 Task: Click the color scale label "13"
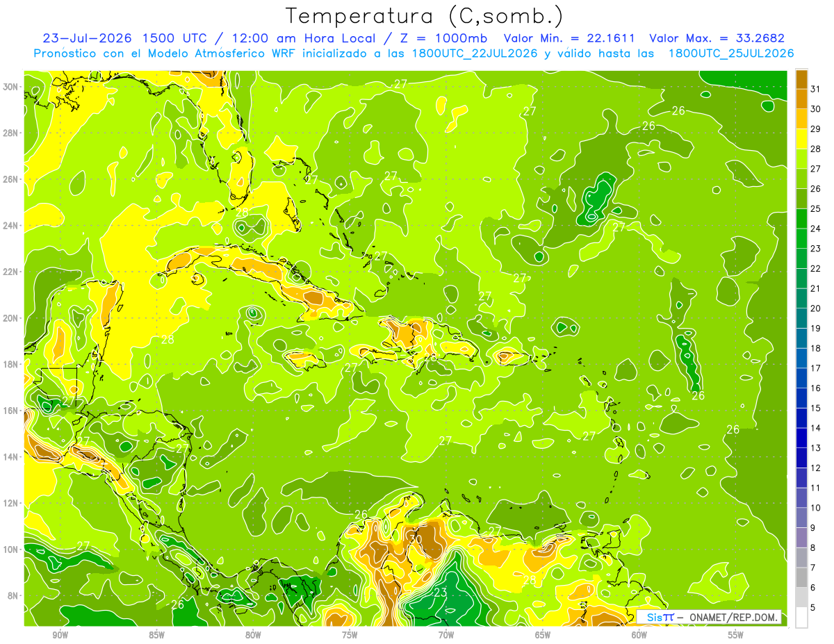click(815, 448)
